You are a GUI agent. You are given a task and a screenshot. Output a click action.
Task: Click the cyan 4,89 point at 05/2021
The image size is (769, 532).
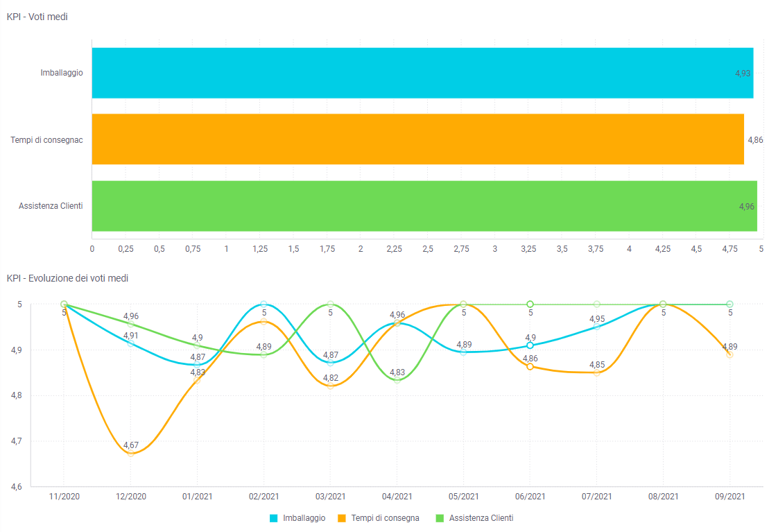tap(463, 352)
